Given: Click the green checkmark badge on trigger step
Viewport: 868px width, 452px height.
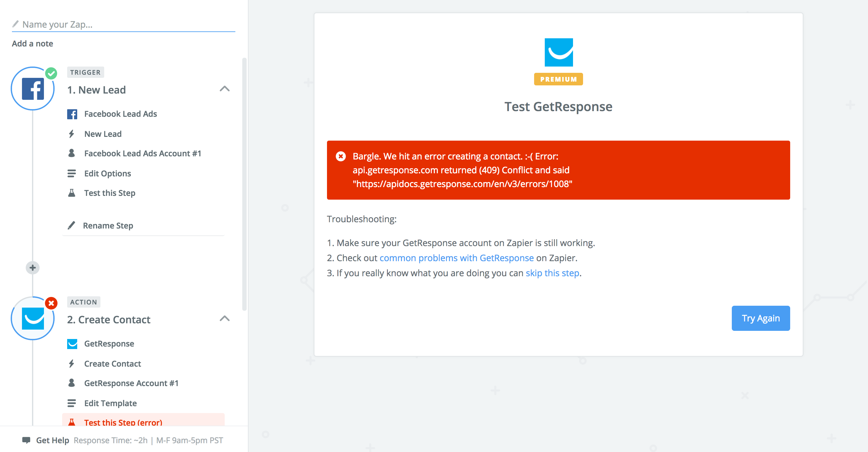Looking at the screenshot, I should 51,73.
